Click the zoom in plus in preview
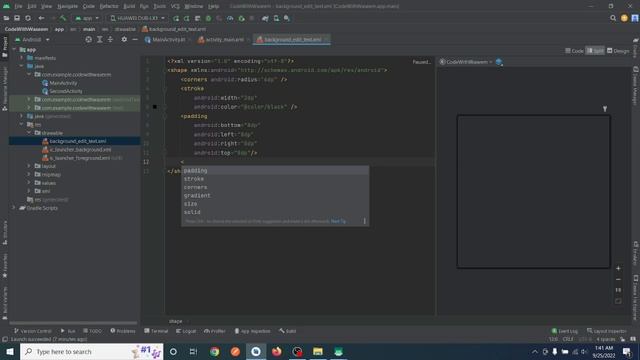 pyautogui.click(x=618, y=268)
